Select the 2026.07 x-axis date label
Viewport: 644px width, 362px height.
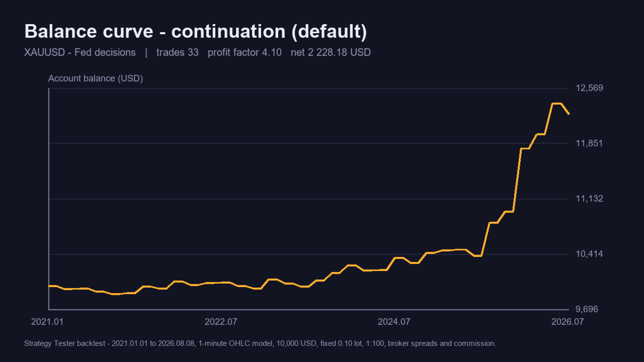tap(568, 322)
